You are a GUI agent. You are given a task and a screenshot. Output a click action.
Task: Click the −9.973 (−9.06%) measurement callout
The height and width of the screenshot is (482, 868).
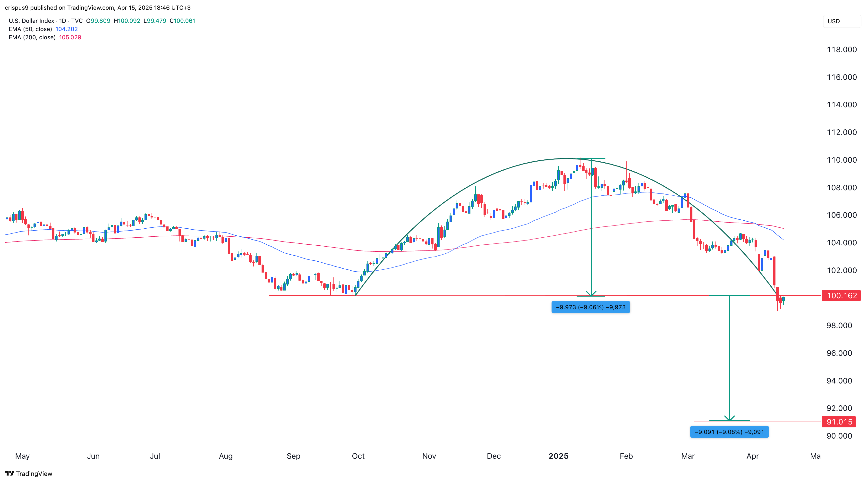591,307
